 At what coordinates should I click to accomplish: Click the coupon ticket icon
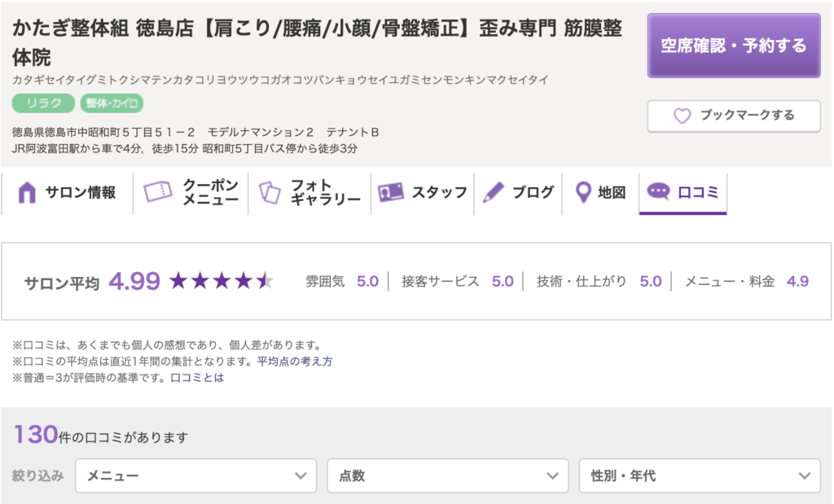click(x=158, y=193)
